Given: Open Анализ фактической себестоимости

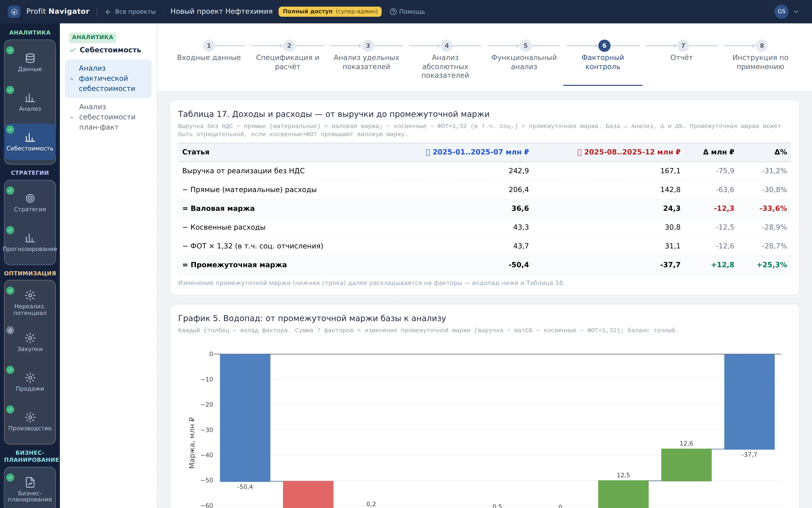Looking at the screenshot, I should click(x=108, y=79).
